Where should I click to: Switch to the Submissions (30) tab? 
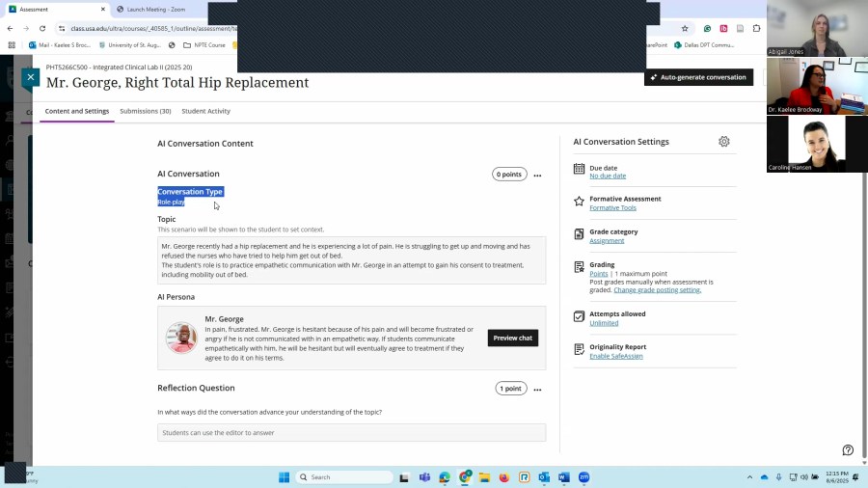[145, 111]
